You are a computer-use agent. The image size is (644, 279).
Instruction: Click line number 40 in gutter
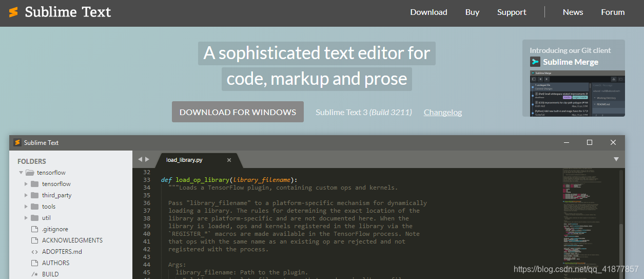tap(147, 234)
